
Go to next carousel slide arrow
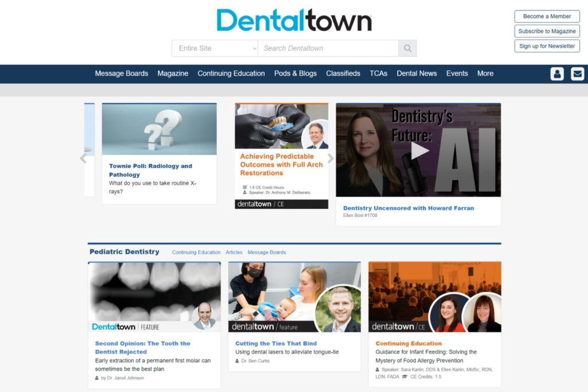coord(330,158)
